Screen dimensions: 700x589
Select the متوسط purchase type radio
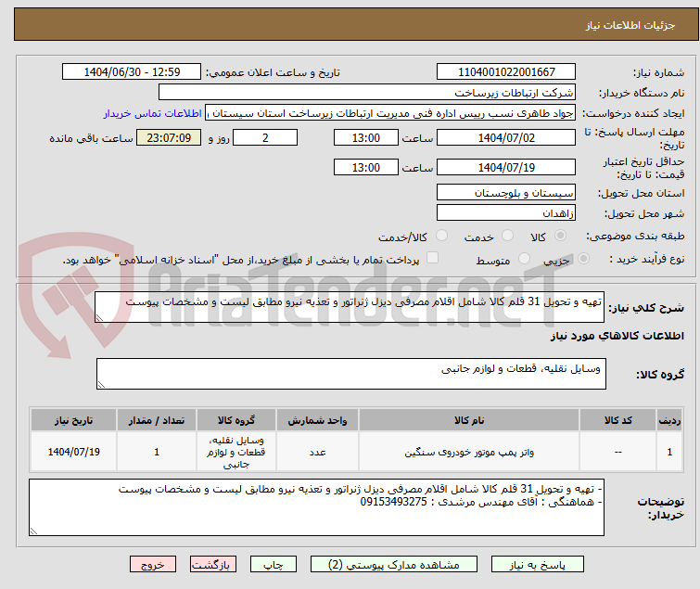(524, 259)
